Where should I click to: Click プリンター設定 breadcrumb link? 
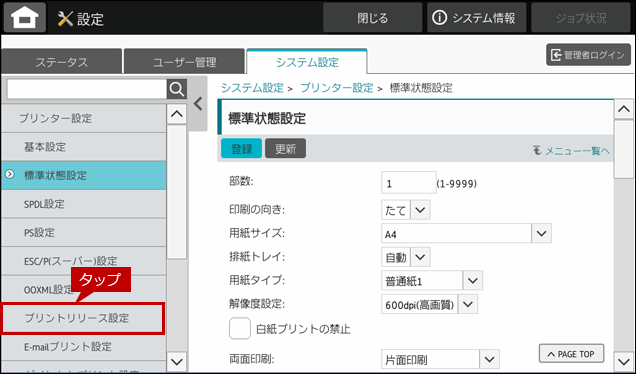(337, 88)
